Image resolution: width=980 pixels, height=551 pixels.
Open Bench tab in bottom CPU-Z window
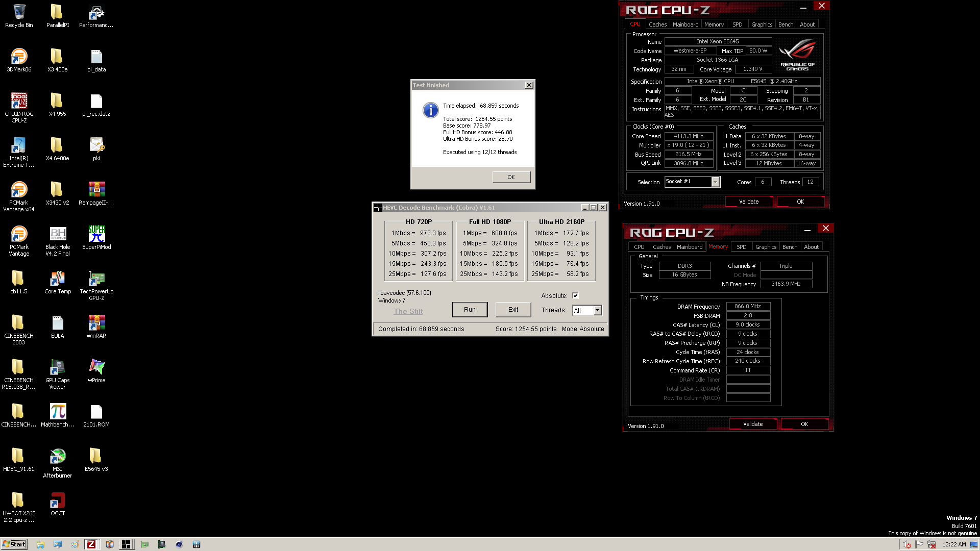[x=790, y=247]
